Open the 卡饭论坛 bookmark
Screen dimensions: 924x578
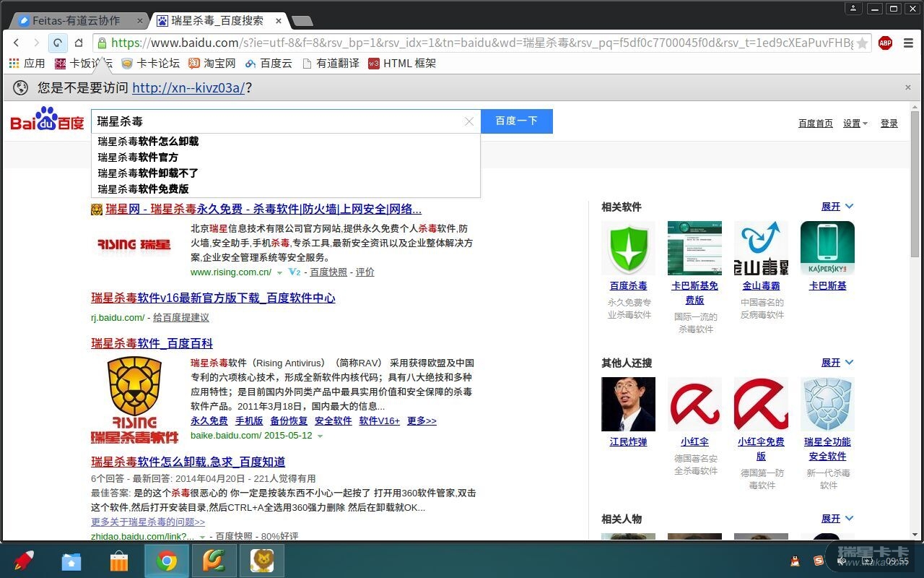84,64
